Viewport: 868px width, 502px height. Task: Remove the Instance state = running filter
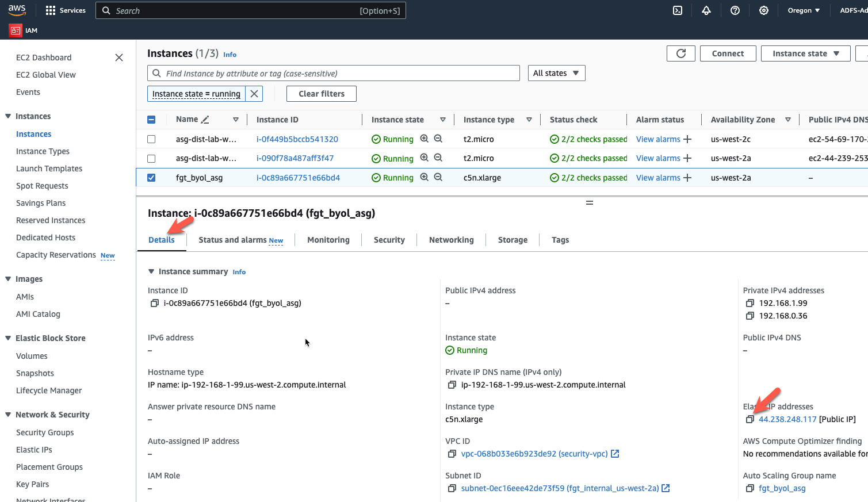(x=254, y=94)
